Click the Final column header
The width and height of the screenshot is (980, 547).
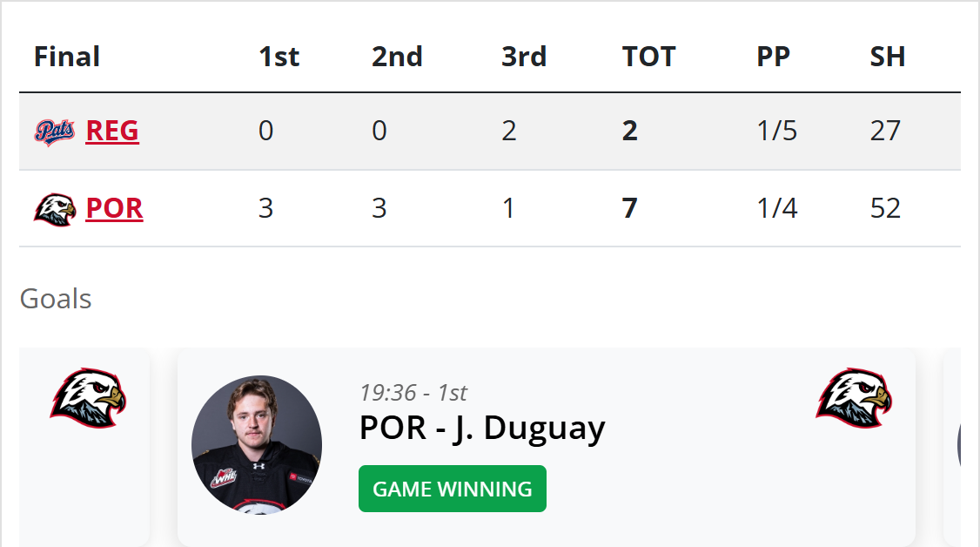click(67, 57)
